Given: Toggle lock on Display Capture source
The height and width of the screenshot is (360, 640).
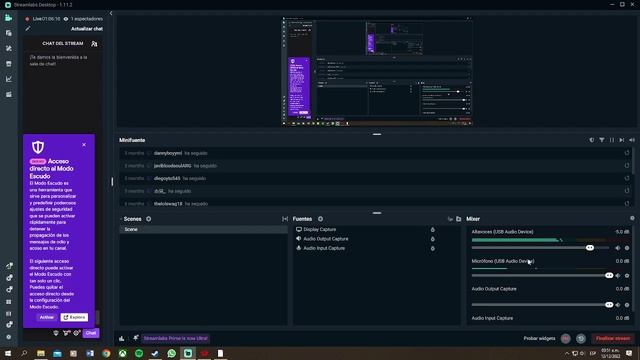Looking at the screenshot, I should [x=433, y=230].
